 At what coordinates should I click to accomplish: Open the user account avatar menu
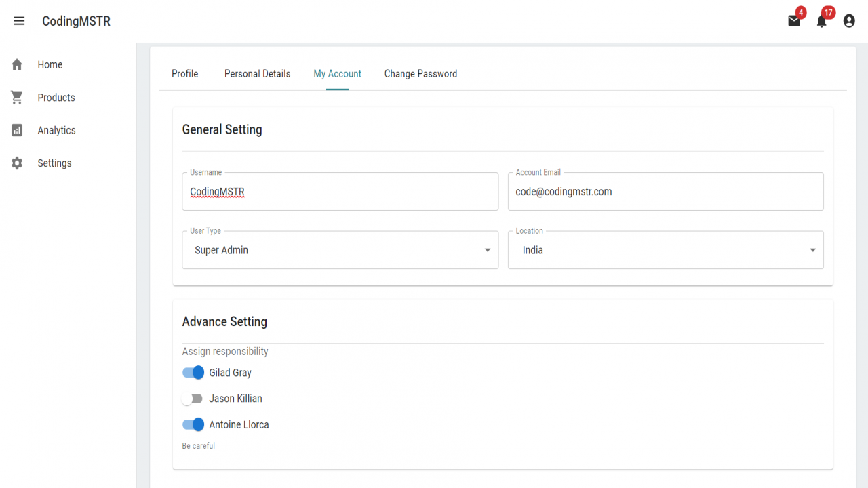click(x=849, y=21)
